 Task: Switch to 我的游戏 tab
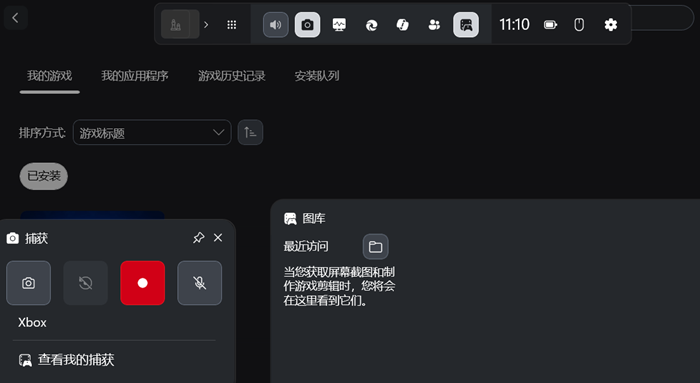point(50,76)
